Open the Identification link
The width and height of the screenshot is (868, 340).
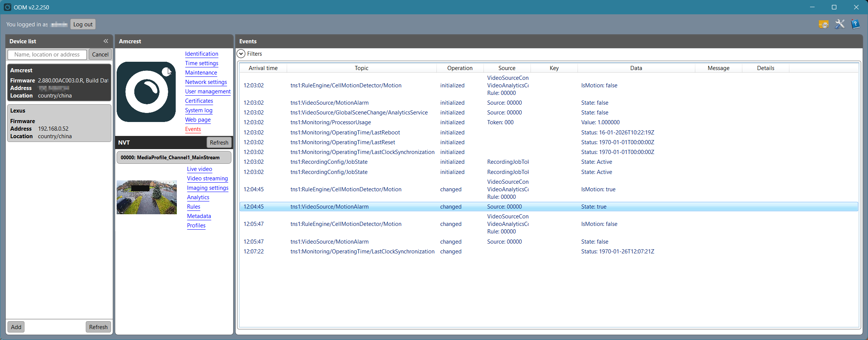pos(202,54)
